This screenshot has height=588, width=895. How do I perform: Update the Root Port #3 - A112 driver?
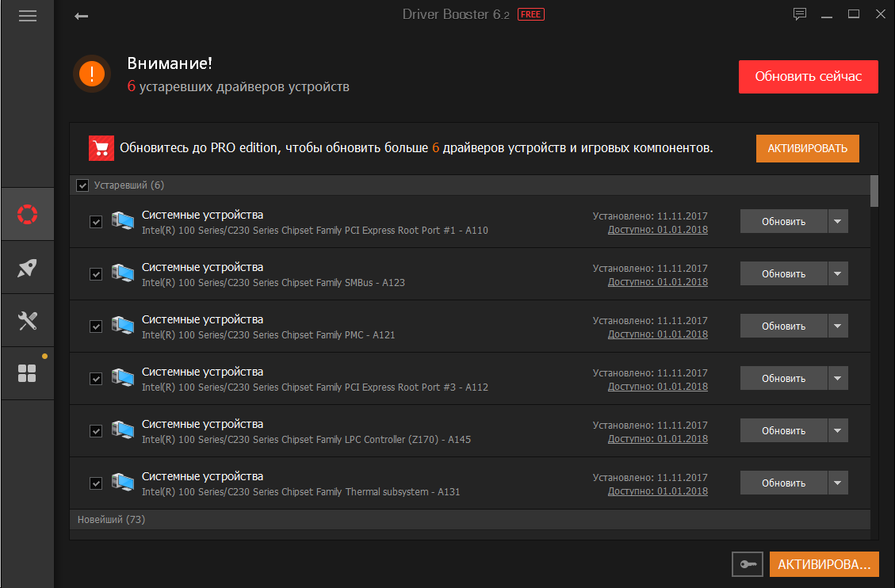point(784,378)
